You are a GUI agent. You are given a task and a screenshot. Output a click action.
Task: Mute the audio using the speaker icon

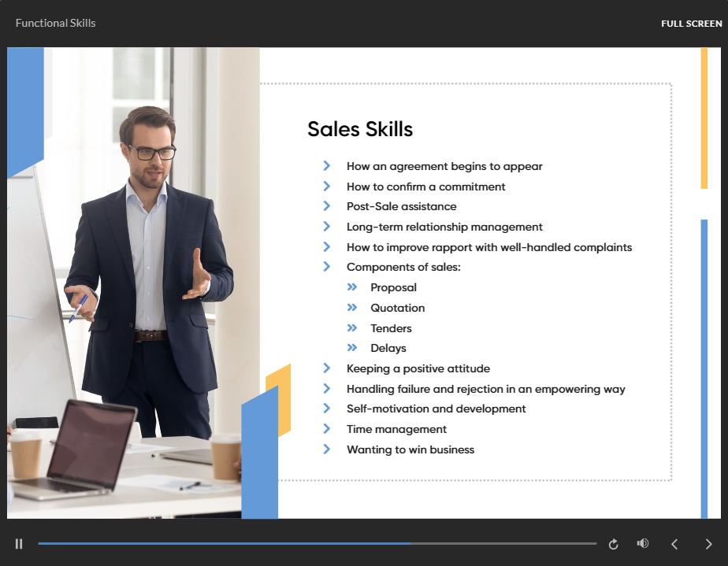(x=643, y=543)
